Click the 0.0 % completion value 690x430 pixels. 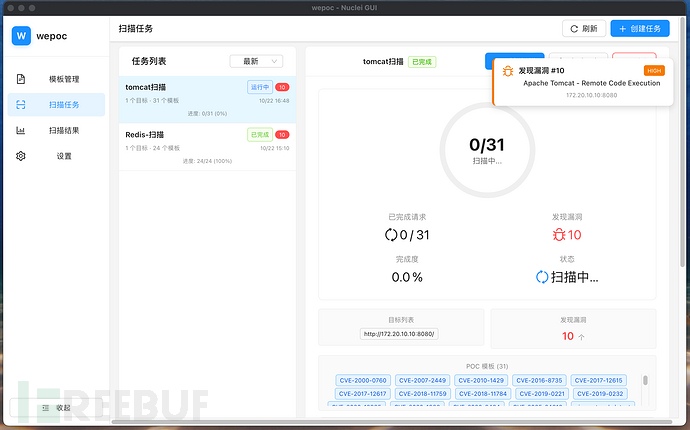click(407, 277)
